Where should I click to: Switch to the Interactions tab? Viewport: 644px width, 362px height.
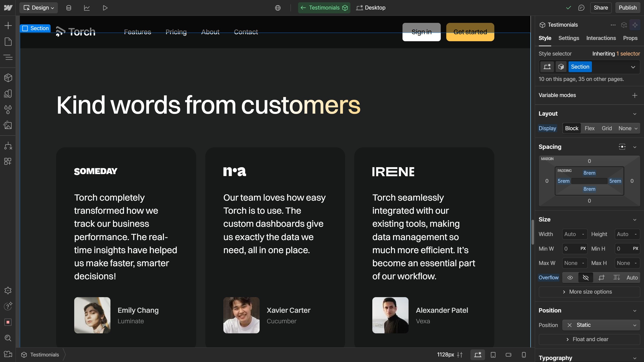pyautogui.click(x=601, y=38)
